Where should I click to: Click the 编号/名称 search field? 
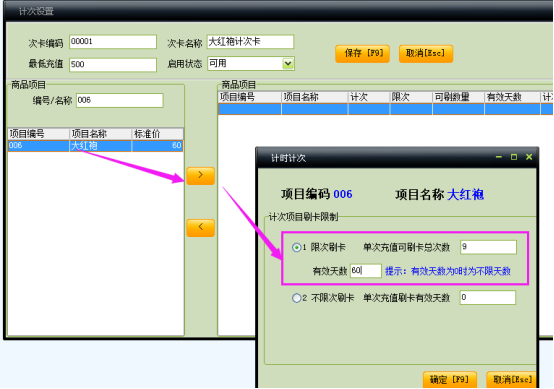coord(120,100)
